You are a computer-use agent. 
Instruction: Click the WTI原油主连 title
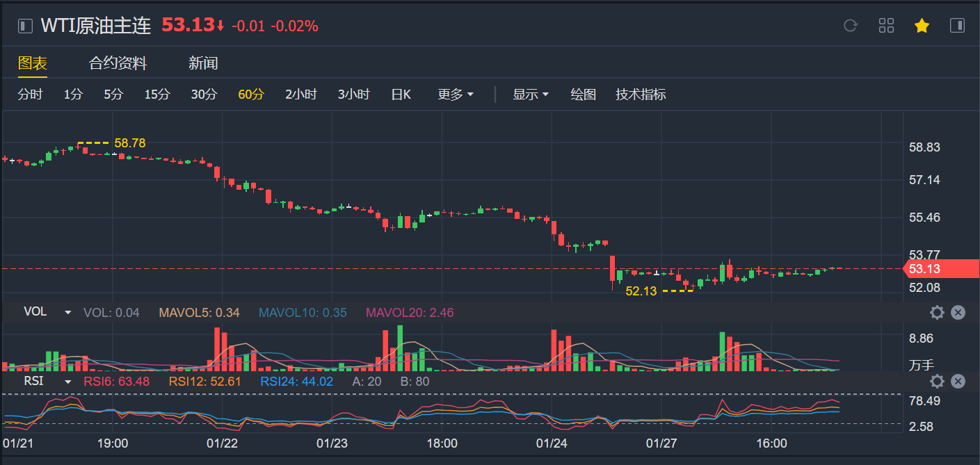[x=96, y=26]
